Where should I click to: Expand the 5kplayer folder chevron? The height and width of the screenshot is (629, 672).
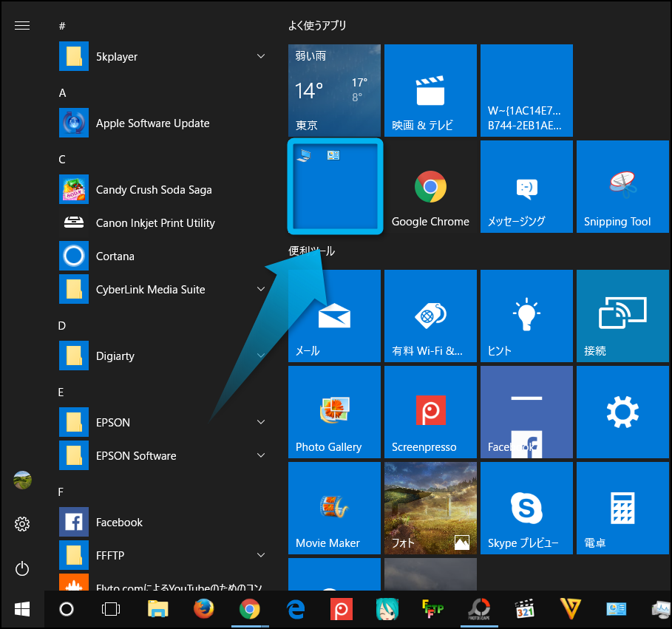tap(260, 57)
